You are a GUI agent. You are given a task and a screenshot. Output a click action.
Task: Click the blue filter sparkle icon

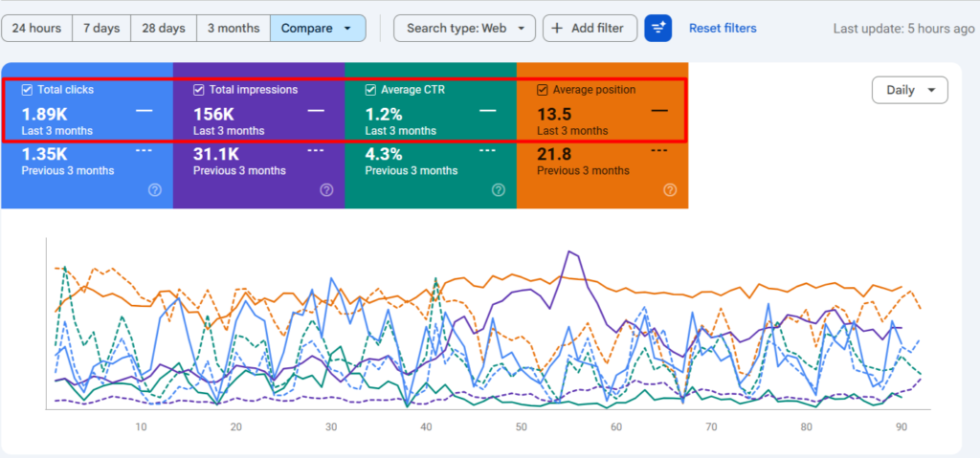pos(657,29)
